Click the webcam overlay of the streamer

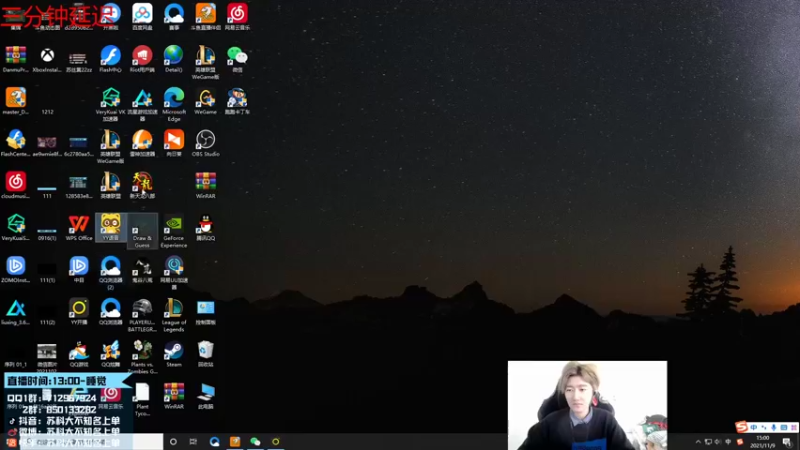[587, 405]
